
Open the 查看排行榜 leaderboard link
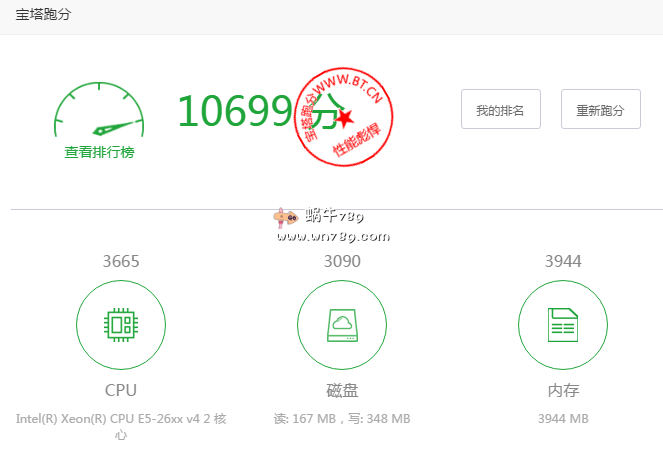(100, 152)
